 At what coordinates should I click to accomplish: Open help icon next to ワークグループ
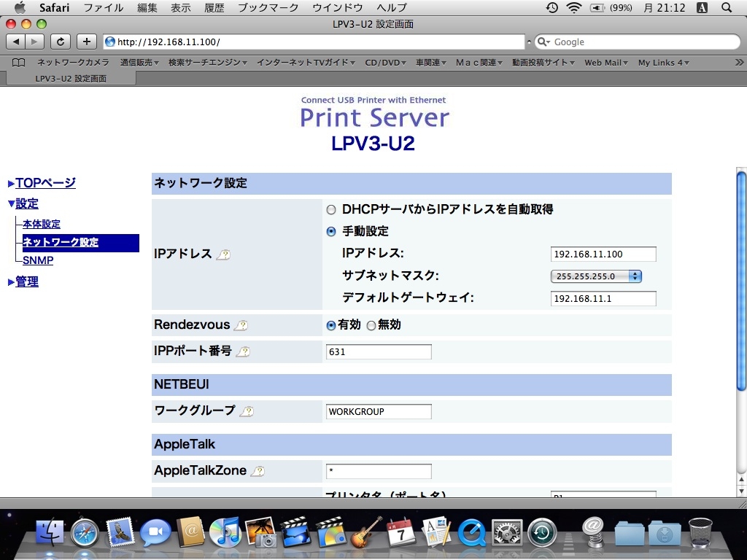(247, 411)
